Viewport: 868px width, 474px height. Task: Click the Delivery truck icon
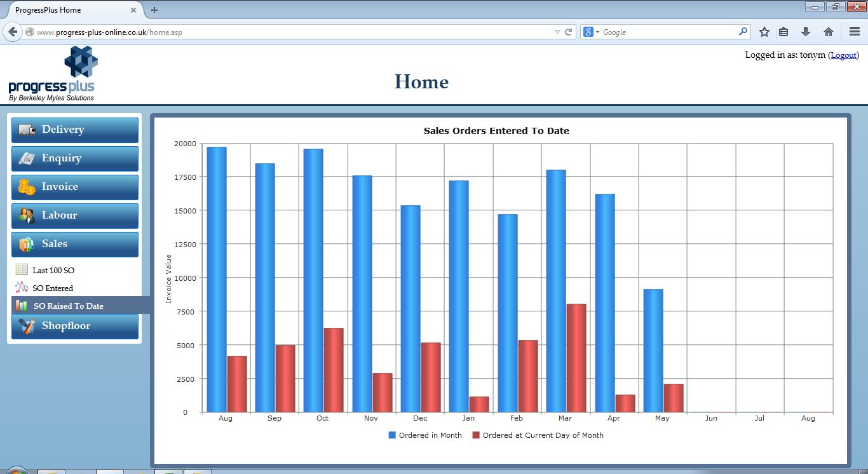pyautogui.click(x=27, y=130)
